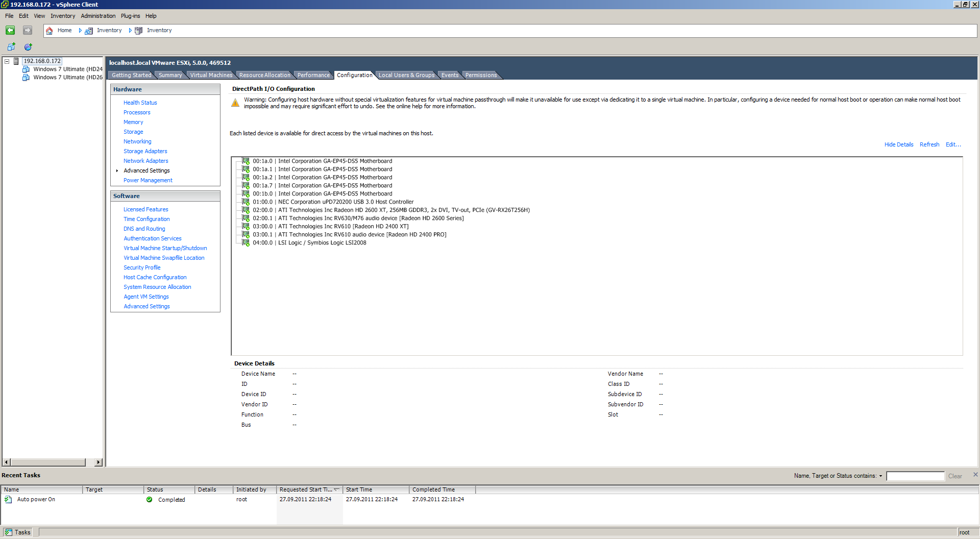This screenshot has width=980, height=539.
Task: Click device icon for 00:1a.2 Intel Corporation
Action: [246, 178]
